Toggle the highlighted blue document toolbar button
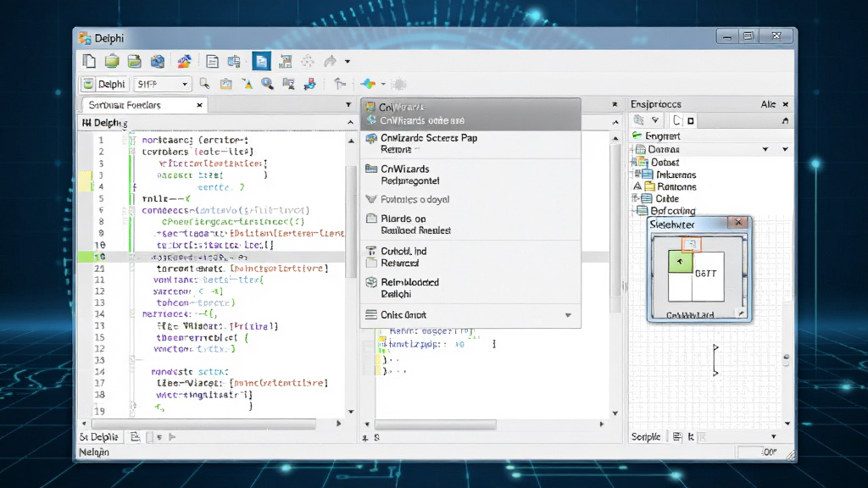Screen dimensions: 868x488 [x=261, y=61]
